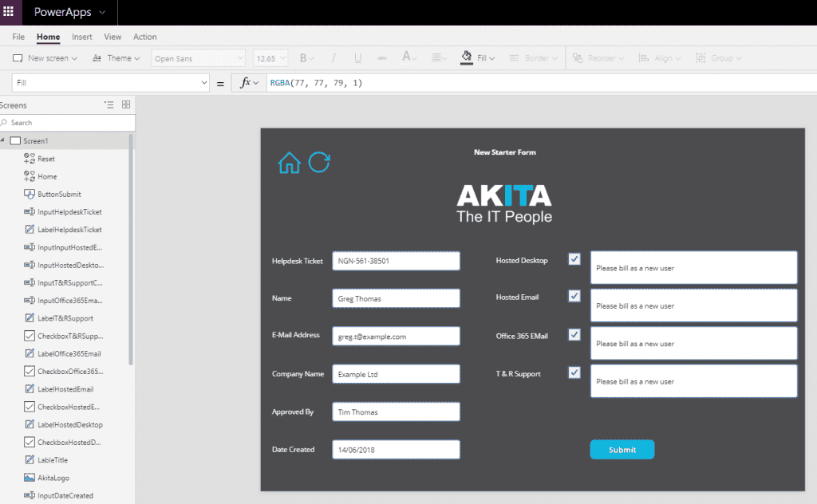Open the app launcher waffle icon
The width and height of the screenshot is (817, 504).
(9, 11)
